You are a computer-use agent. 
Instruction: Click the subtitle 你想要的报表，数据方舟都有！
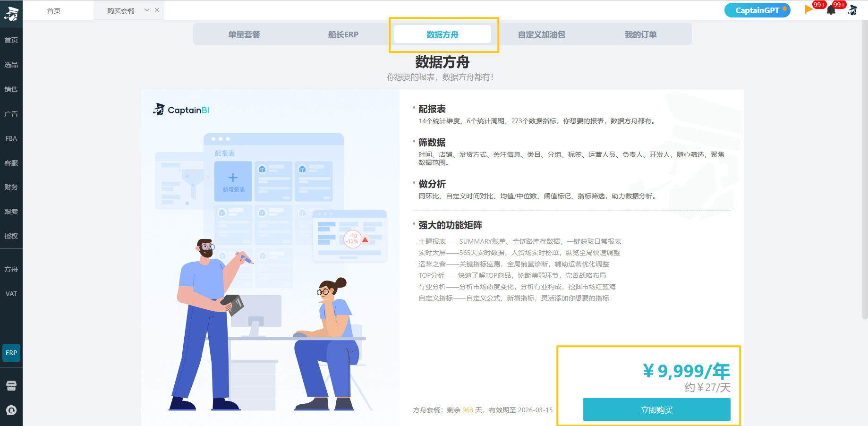click(x=440, y=77)
